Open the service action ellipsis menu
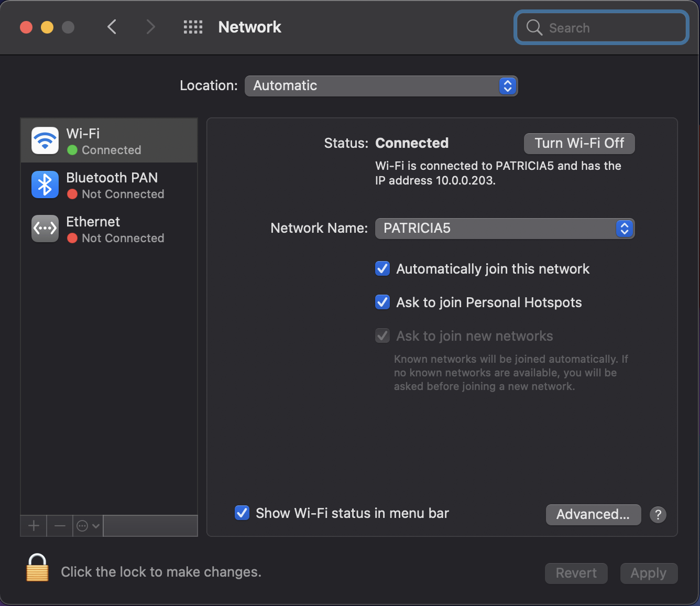 click(87, 525)
